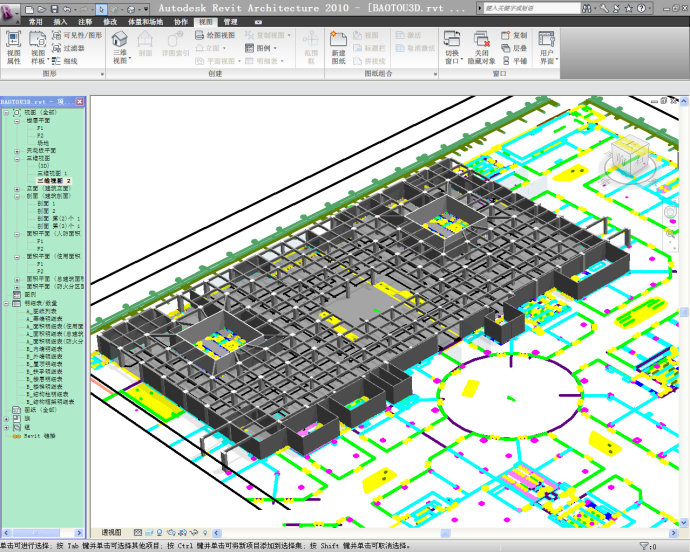Switch to the 管理 (Manage) ribbon tab
The image size is (690, 552).
pos(230,22)
